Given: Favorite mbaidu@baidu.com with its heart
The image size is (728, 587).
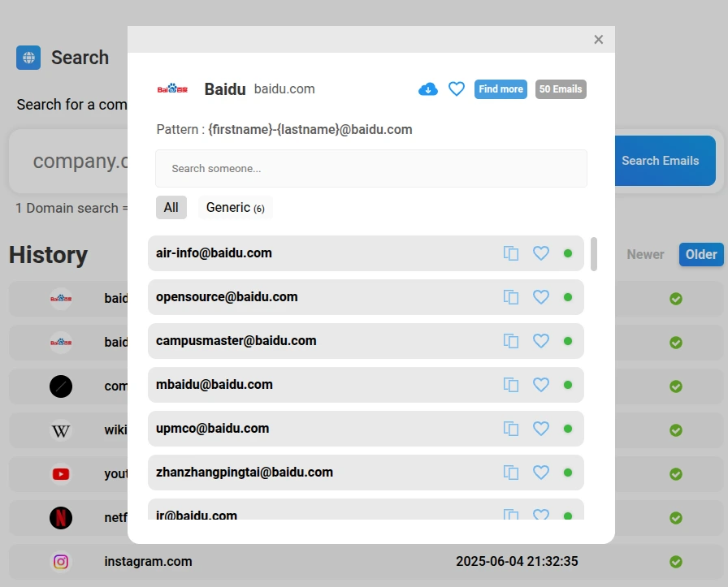Looking at the screenshot, I should (x=541, y=385).
